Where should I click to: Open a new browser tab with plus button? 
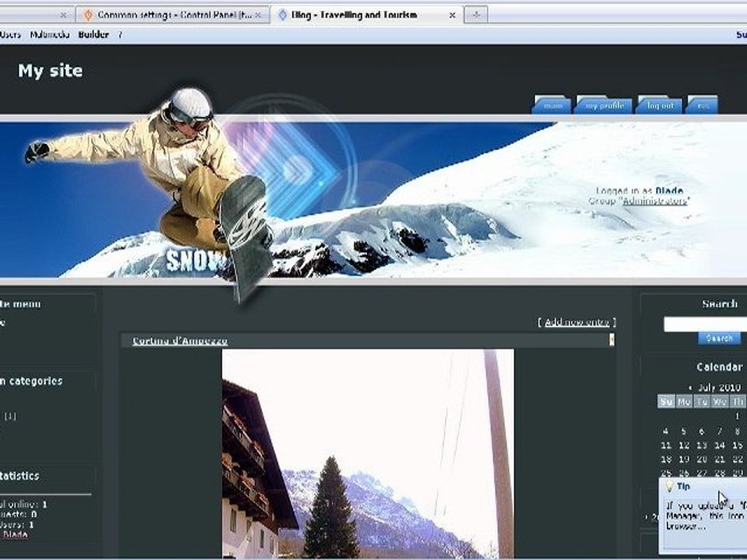coord(476,15)
